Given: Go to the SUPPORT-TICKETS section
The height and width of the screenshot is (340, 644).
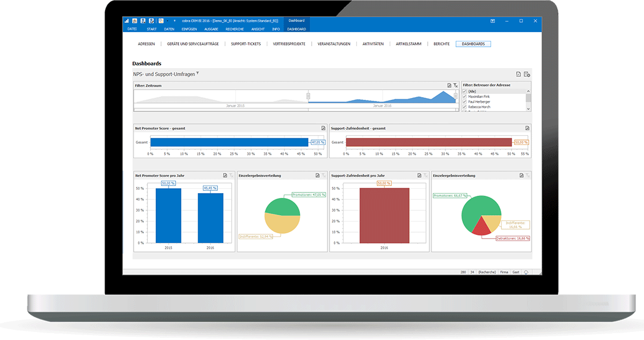Looking at the screenshot, I should (x=246, y=44).
